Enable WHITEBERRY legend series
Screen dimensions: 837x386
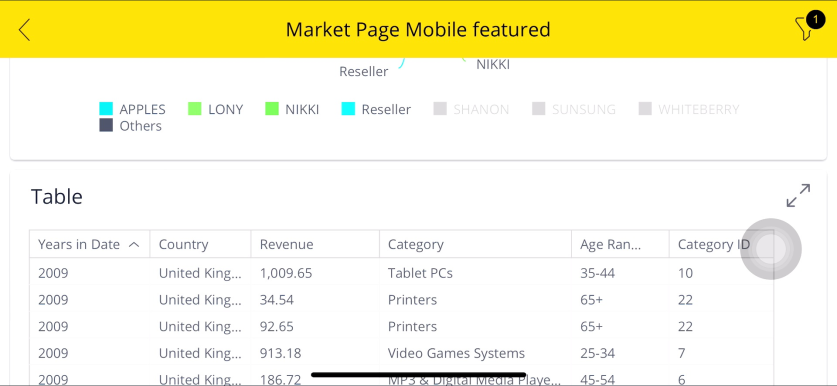click(x=689, y=109)
